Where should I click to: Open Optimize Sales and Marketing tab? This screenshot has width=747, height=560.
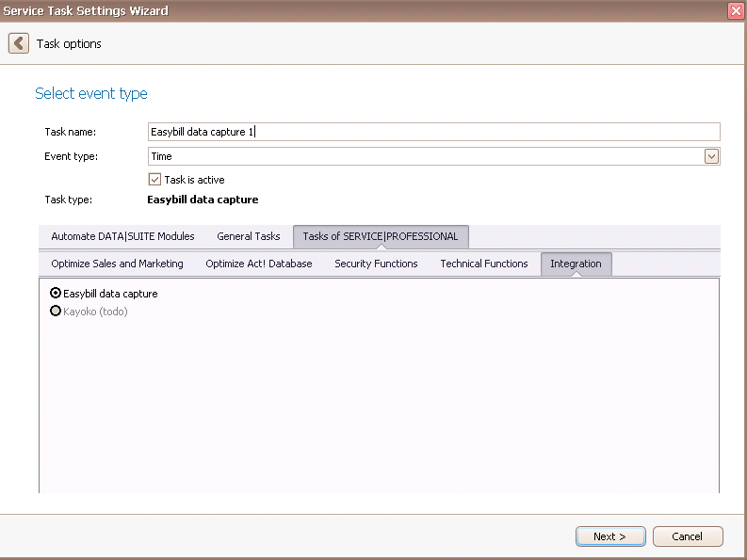(x=117, y=264)
